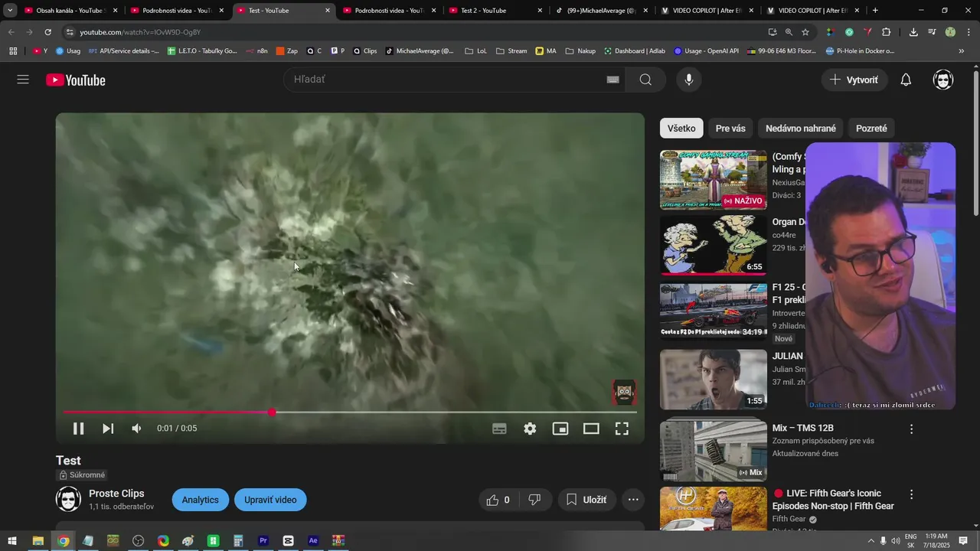Open a new browser tab
This screenshot has height=551, width=980.
(875, 11)
